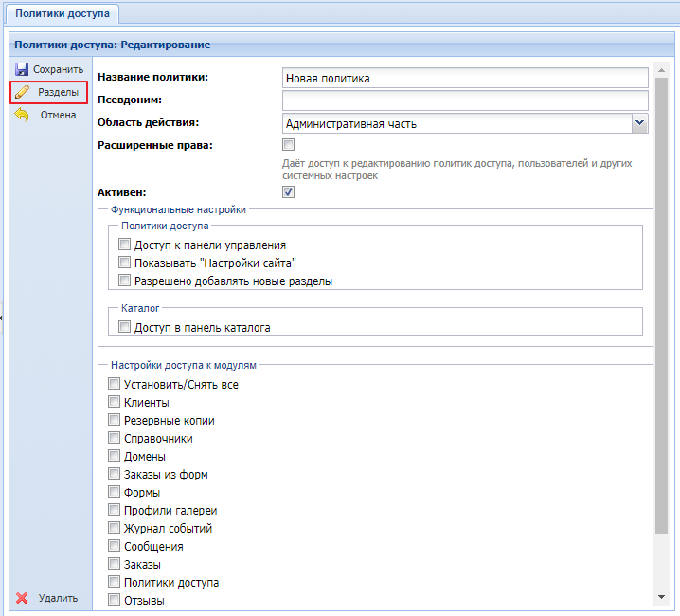Screen dimensions: 680x616
Task: Click the Название политики text field
Action: [465, 79]
